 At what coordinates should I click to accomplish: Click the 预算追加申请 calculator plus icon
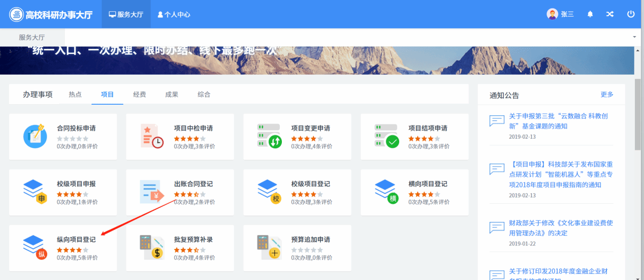coord(269,247)
